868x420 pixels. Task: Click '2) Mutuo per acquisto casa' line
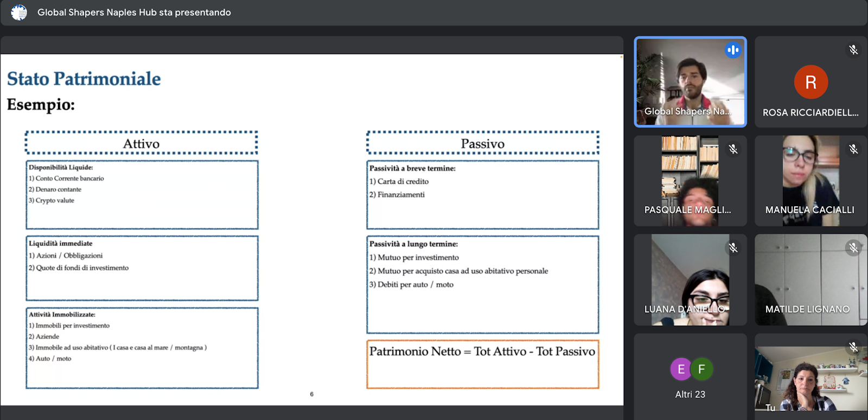coord(458,271)
